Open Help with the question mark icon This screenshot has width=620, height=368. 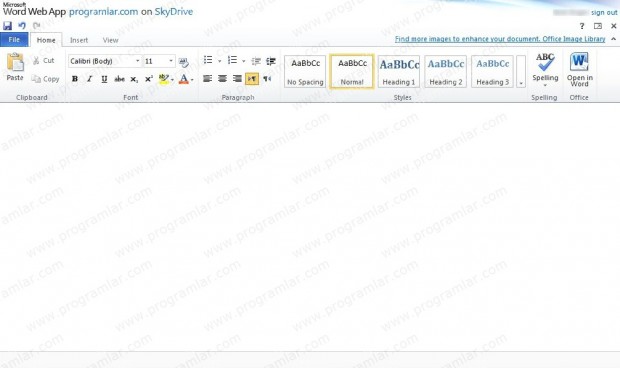(582, 26)
